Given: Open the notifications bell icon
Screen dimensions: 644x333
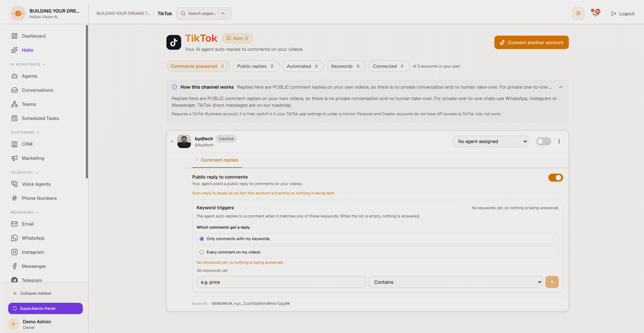Looking at the screenshot, I should pyautogui.click(x=596, y=13).
